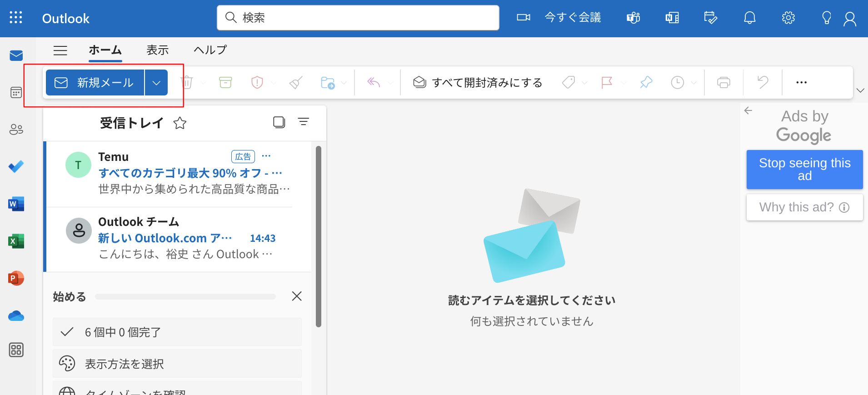
Task: Open OneDrive from the left sidebar
Action: point(16,315)
